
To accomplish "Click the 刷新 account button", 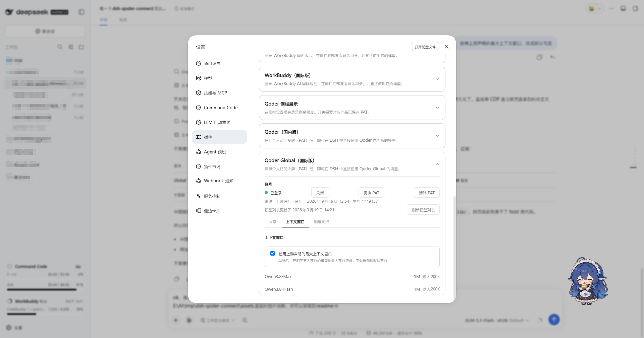I will [320, 193].
